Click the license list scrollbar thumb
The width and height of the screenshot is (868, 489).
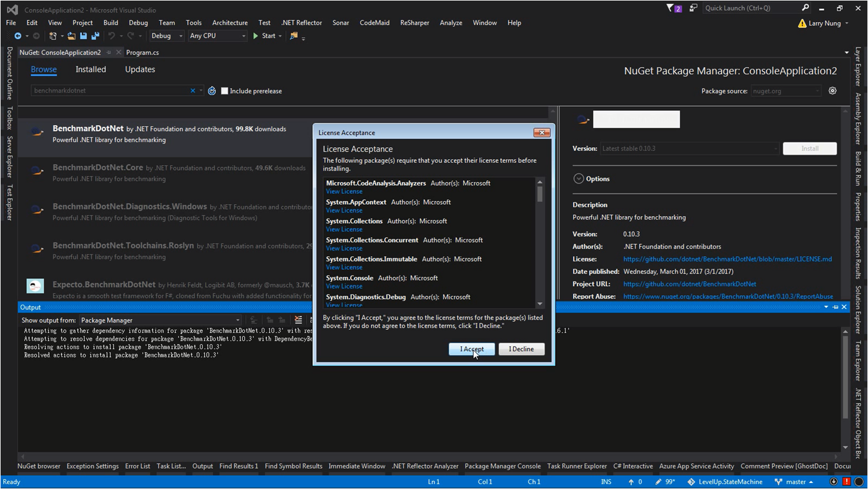click(540, 194)
